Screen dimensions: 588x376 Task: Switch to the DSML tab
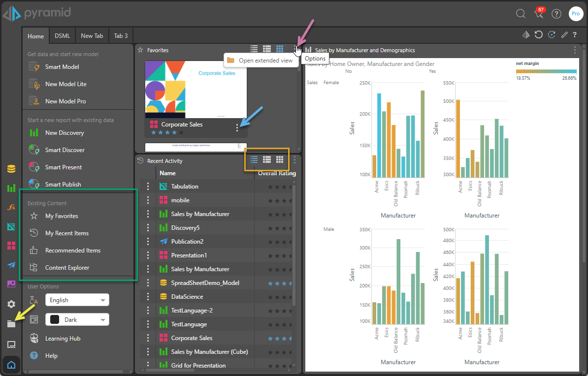(62, 36)
